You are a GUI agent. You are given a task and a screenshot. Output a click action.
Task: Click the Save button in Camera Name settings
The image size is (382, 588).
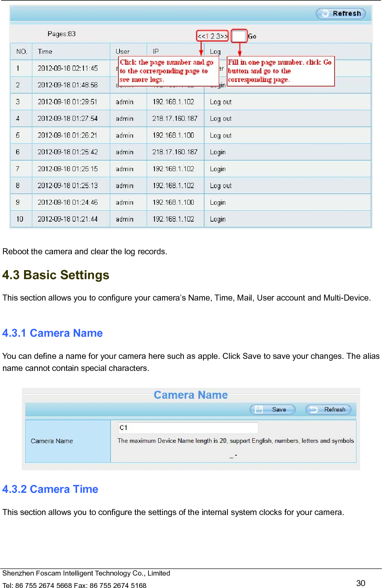click(x=272, y=409)
